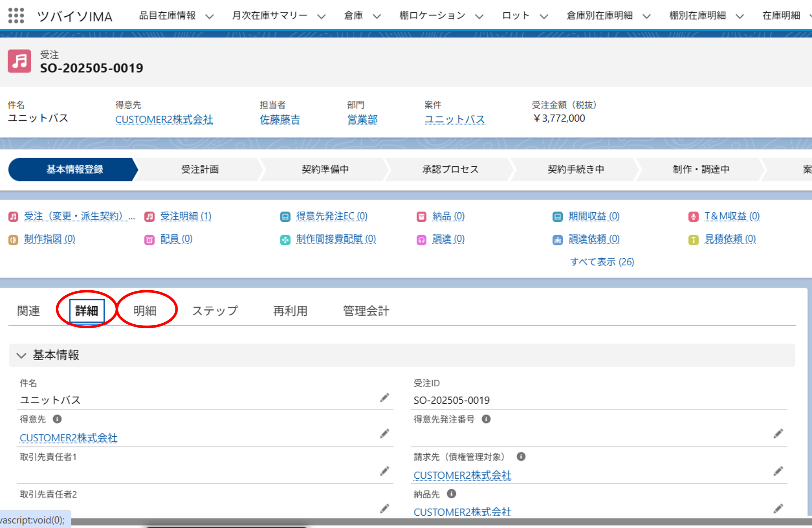This screenshot has width=812, height=528.
Task: Click the icon beside 見積依頼 (0)
Action: (694, 240)
